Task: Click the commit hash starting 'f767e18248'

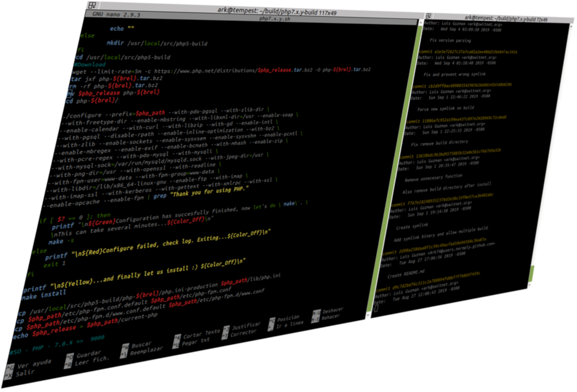Action: click(x=451, y=199)
